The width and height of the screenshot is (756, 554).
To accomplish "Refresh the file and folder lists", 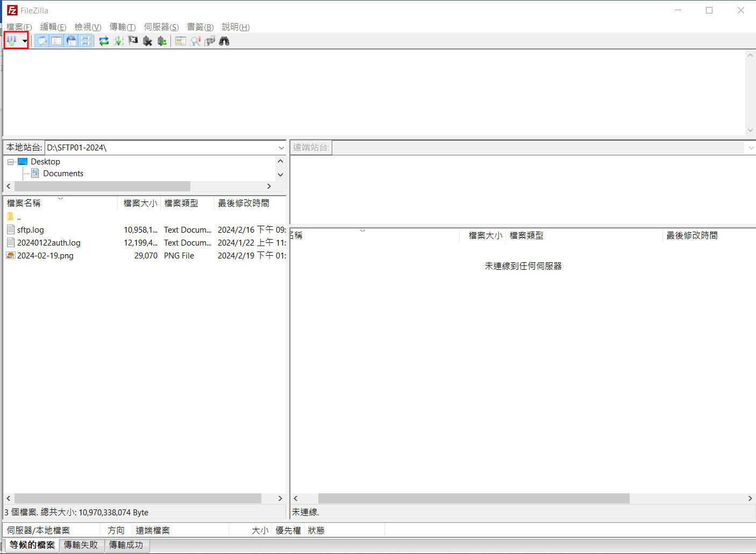I will click(104, 41).
